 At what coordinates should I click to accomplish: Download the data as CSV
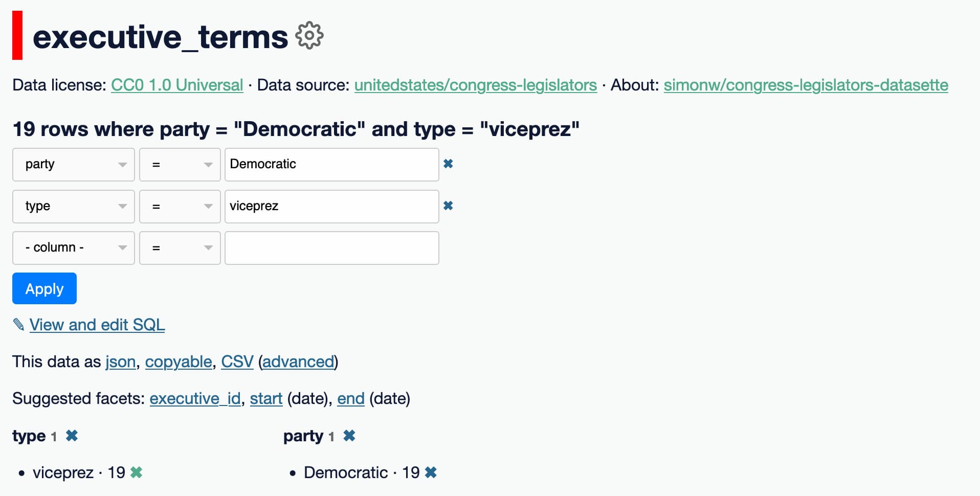237,362
